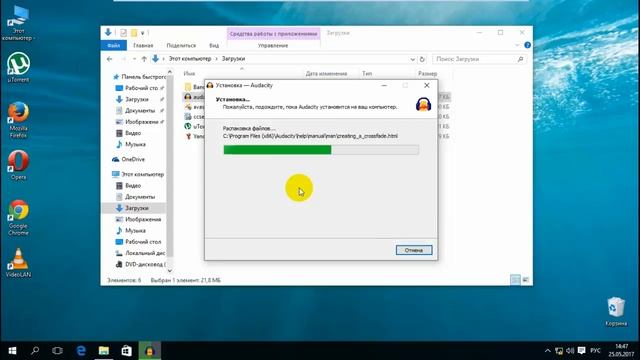
Task: Click Загрузки in address breadcrumb
Action: point(233,59)
